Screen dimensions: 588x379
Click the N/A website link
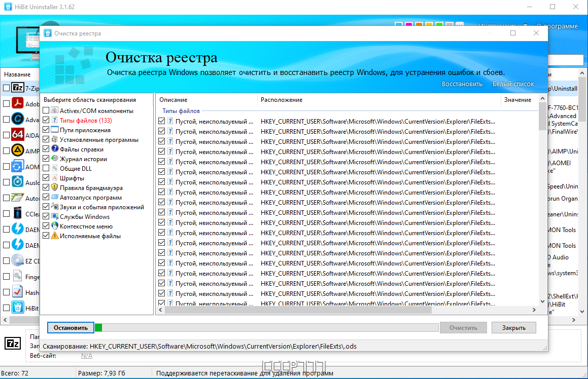click(87, 355)
